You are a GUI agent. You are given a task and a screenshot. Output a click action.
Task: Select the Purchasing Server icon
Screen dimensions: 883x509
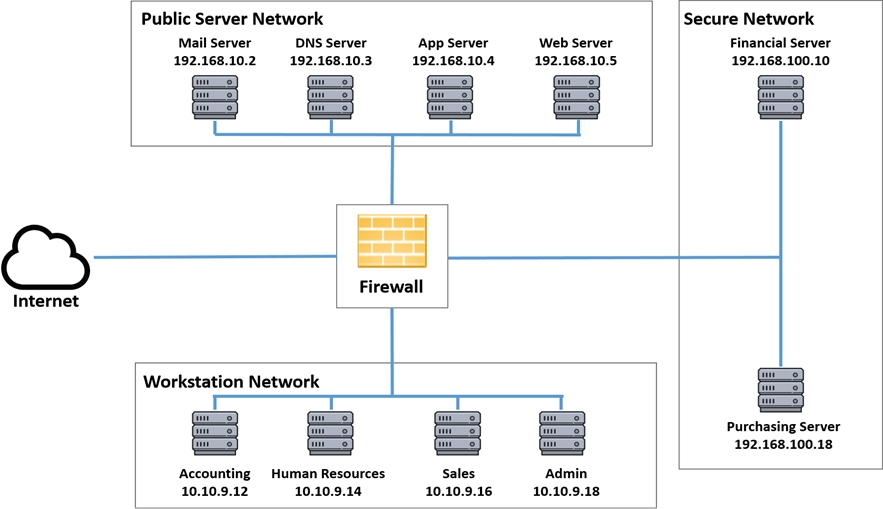pos(781,390)
